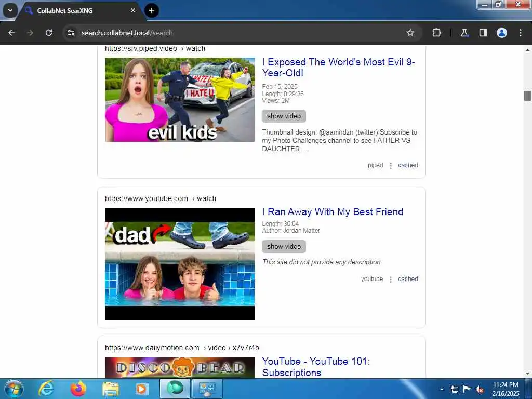Open the Windows Start menu

coord(14,389)
